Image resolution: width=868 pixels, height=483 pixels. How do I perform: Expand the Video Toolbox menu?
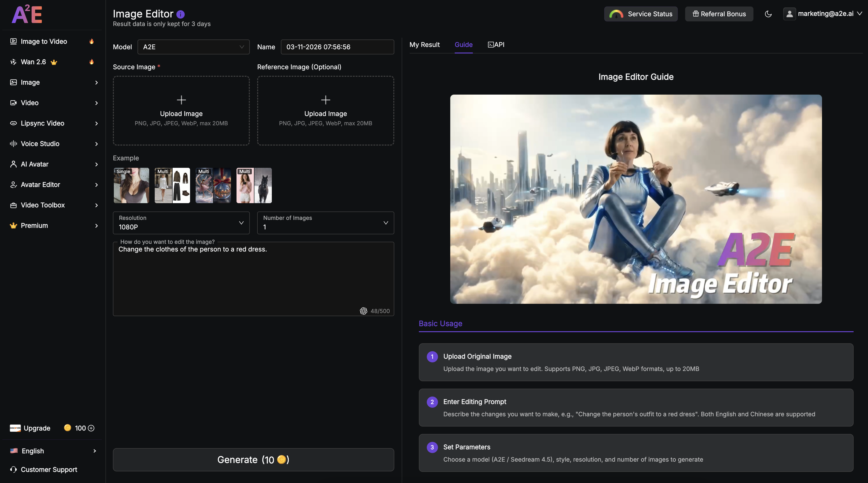pos(96,205)
